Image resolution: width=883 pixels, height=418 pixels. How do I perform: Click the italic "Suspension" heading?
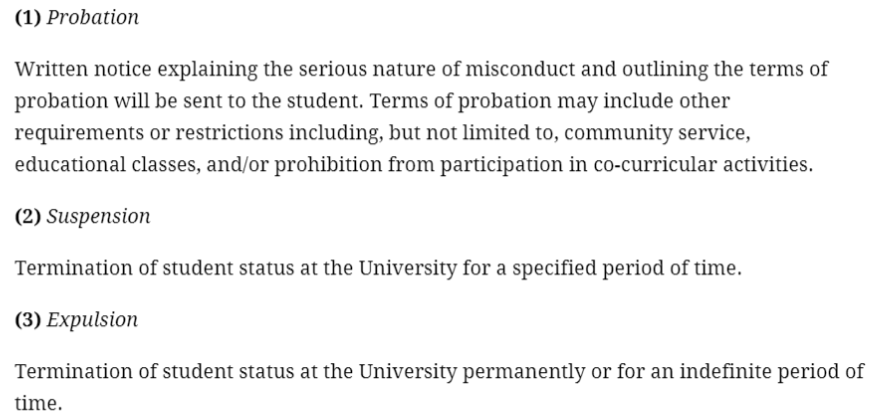[x=99, y=216]
